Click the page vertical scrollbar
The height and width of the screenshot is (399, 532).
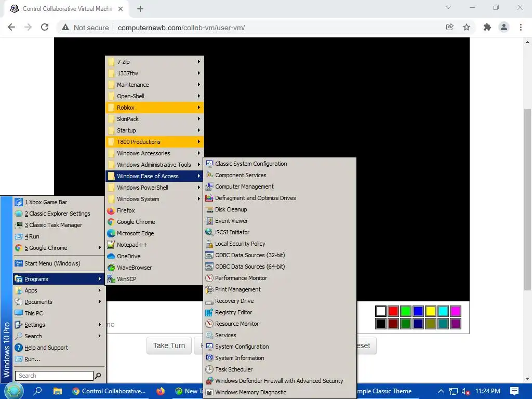(527, 200)
